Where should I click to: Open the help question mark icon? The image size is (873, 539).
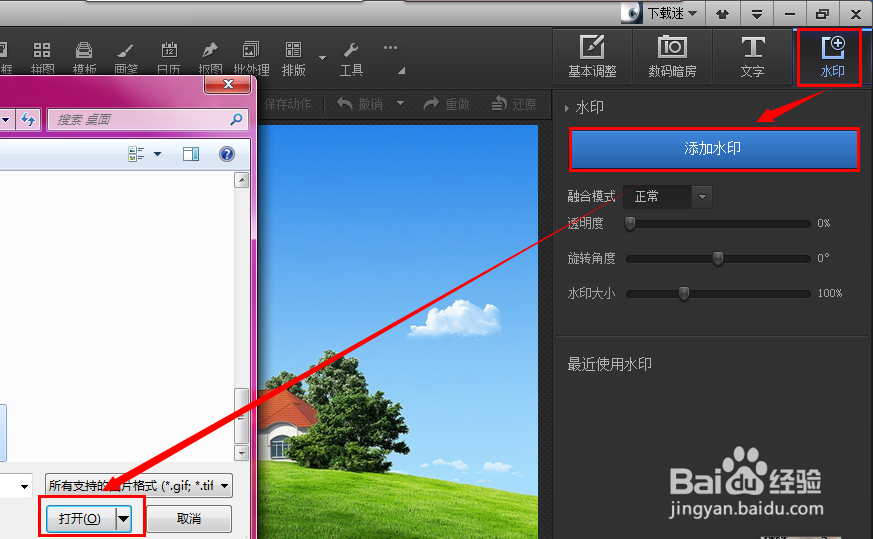pyautogui.click(x=227, y=154)
